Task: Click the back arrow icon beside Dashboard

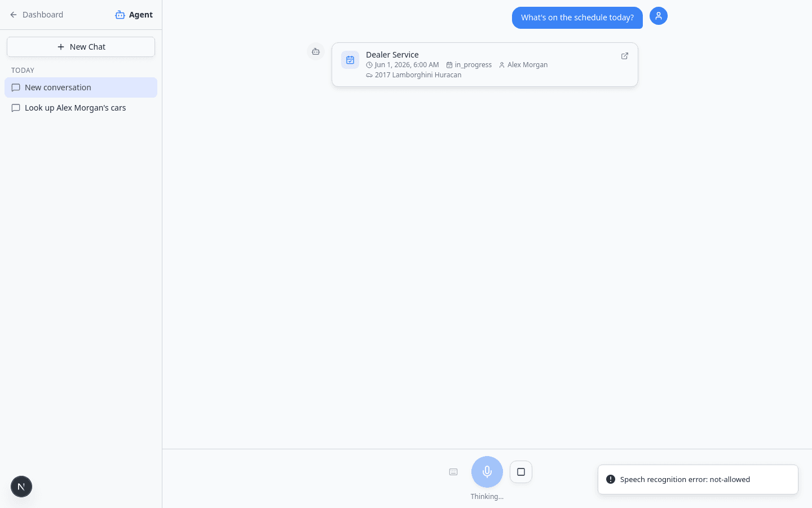Action: [x=14, y=15]
